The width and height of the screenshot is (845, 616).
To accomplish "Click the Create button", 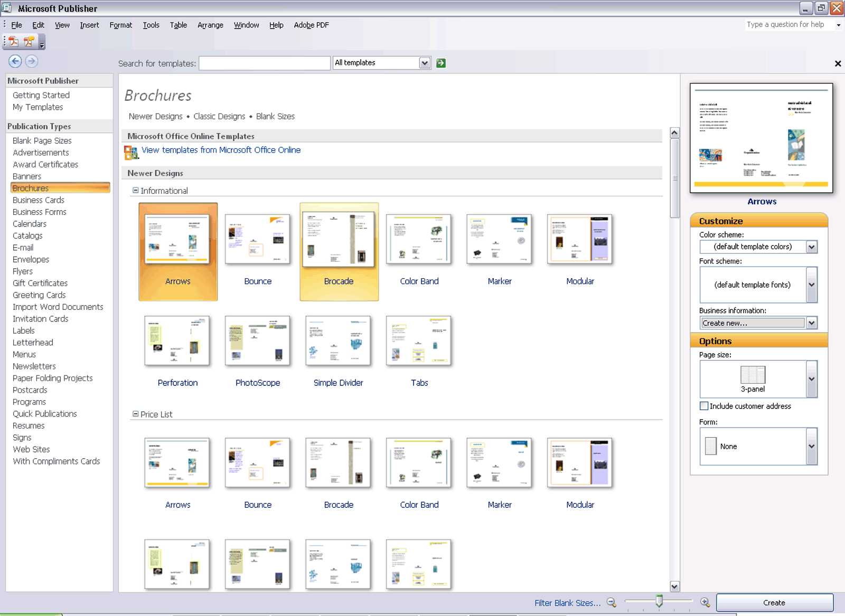I will point(774,602).
